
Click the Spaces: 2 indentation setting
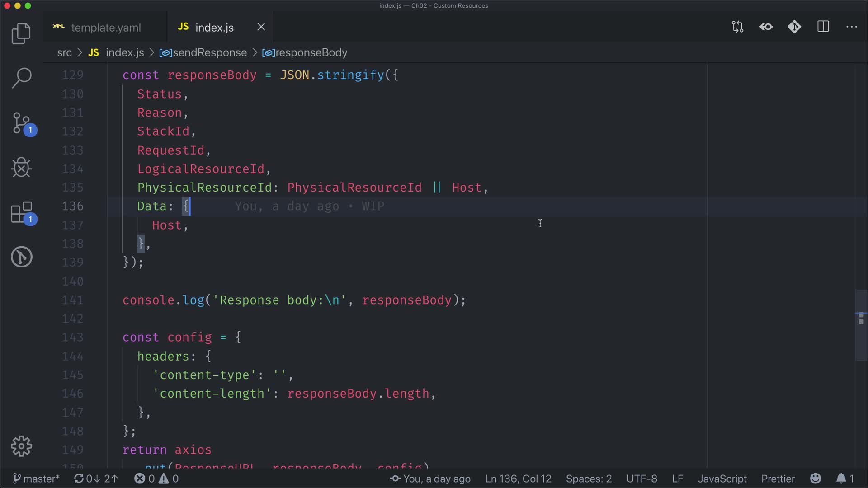click(589, 479)
